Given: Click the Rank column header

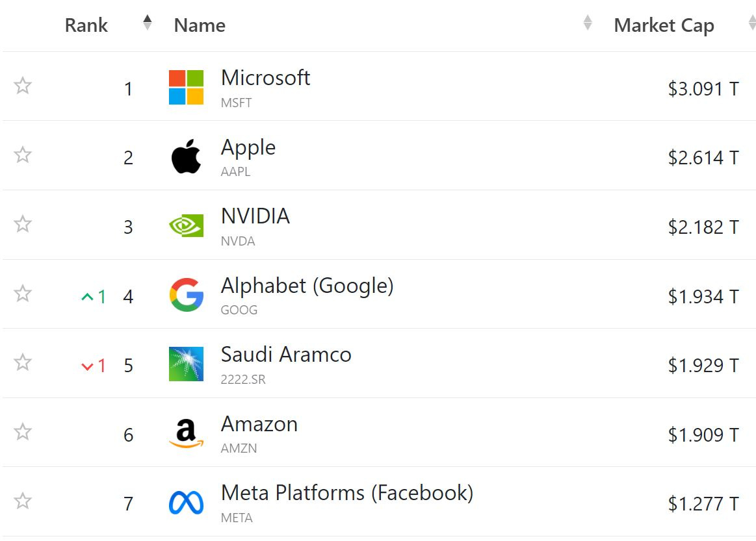Looking at the screenshot, I should coord(86,25).
